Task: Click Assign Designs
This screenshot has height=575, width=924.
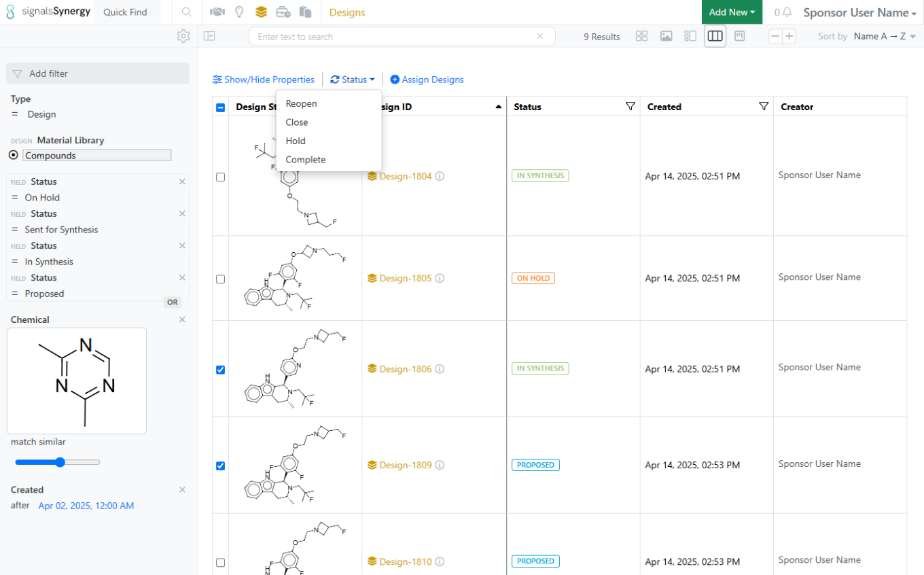Action: point(427,80)
